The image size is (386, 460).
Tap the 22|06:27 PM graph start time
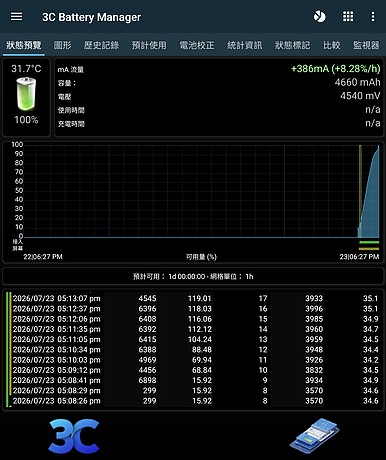tap(43, 257)
